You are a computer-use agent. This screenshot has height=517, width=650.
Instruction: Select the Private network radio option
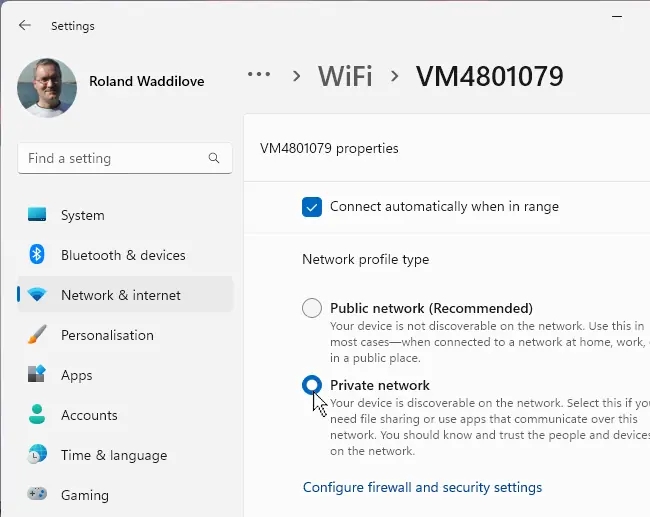(x=312, y=385)
